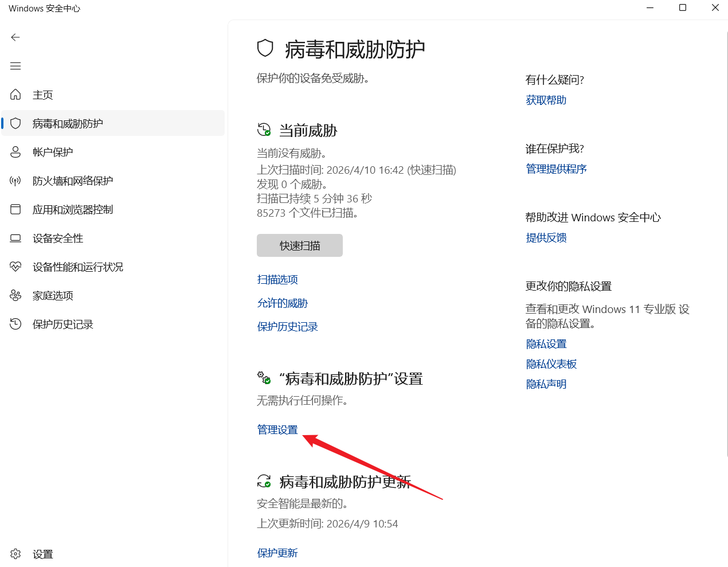This screenshot has width=728, height=567.
Task: Click the antenna icon beside 防火墙和网络保护
Action: tap(15, 181)
